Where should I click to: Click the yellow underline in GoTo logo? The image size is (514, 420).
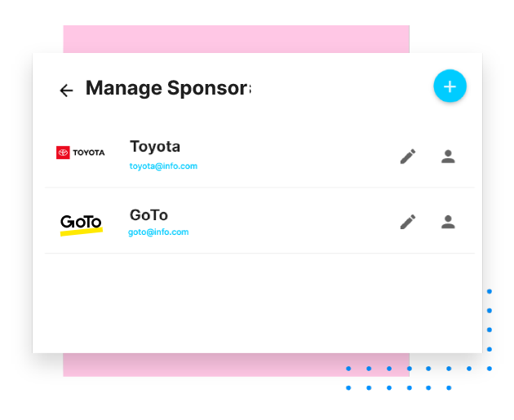point(81,232)
